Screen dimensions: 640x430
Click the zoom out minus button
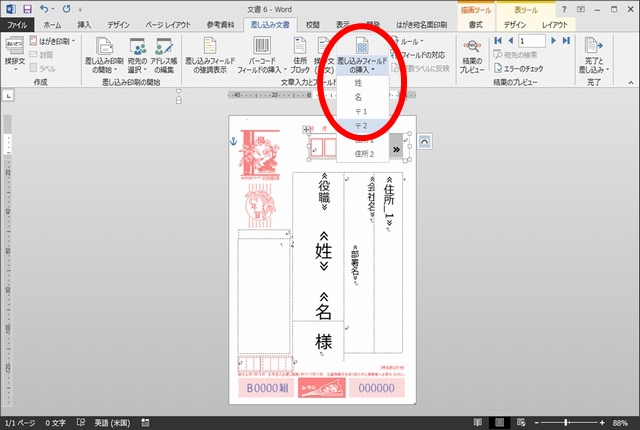click(x=537, y=423)
